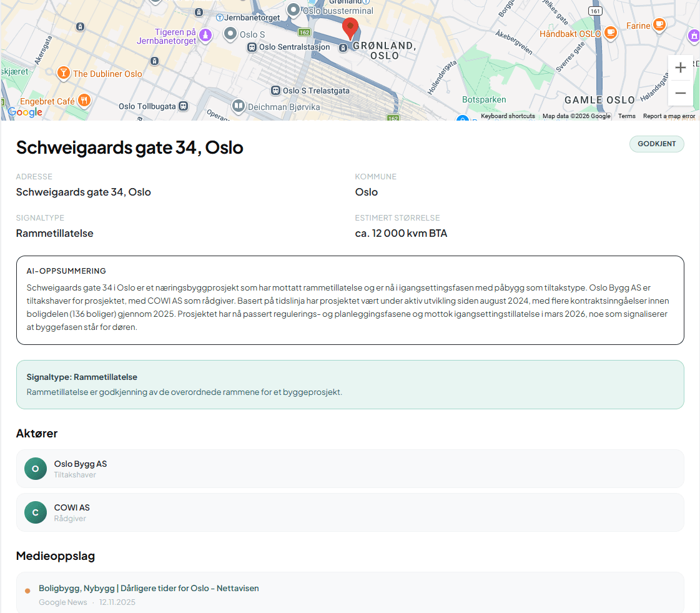
Task: Open the Keyboard shortcuts link
Action: pyautogui.click(x=508, y=116)
